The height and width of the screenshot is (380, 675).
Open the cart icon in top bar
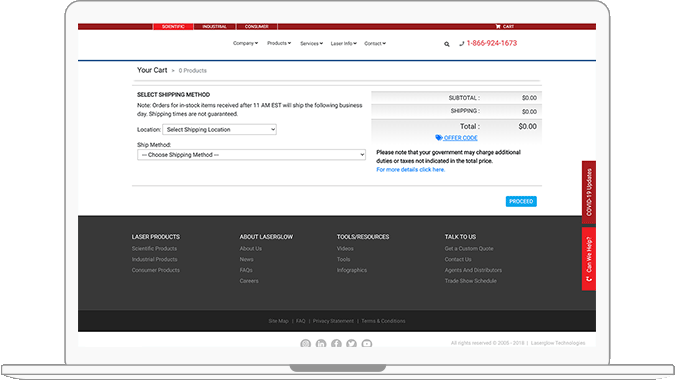498,27
